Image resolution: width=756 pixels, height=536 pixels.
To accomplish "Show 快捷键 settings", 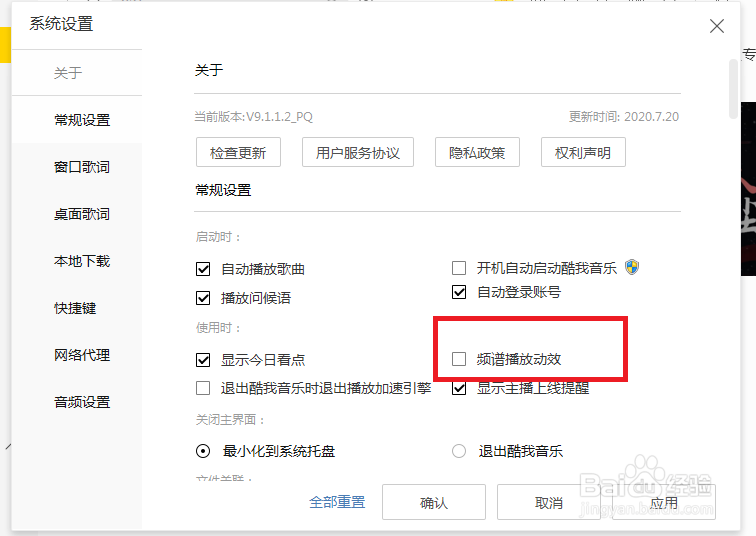I will 75,308.
